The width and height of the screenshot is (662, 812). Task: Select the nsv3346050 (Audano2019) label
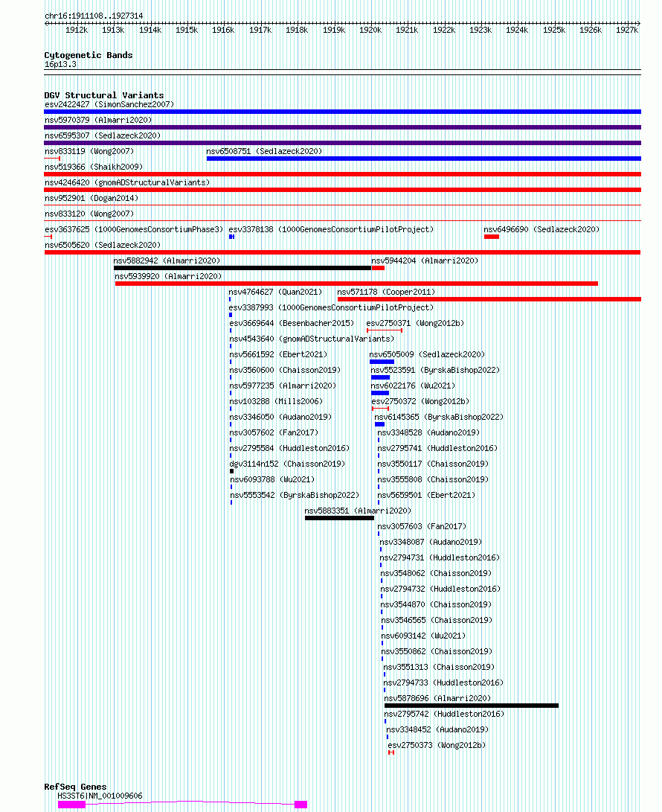280,417
